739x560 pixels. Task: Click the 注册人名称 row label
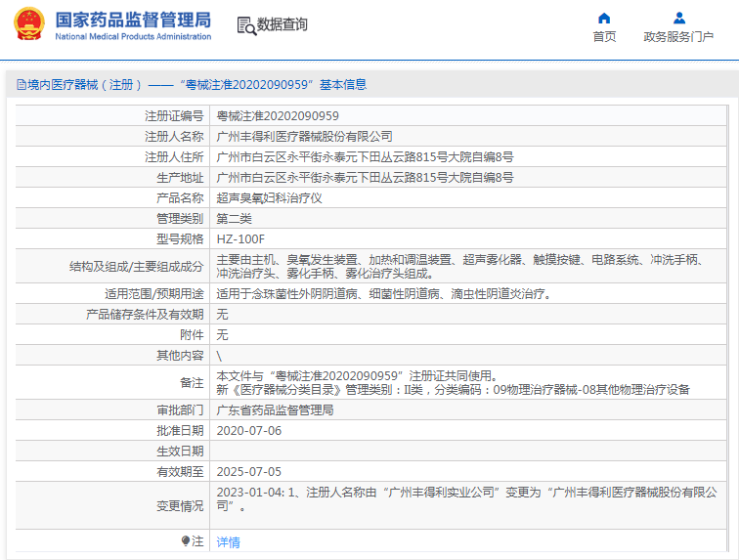[174, 137]
